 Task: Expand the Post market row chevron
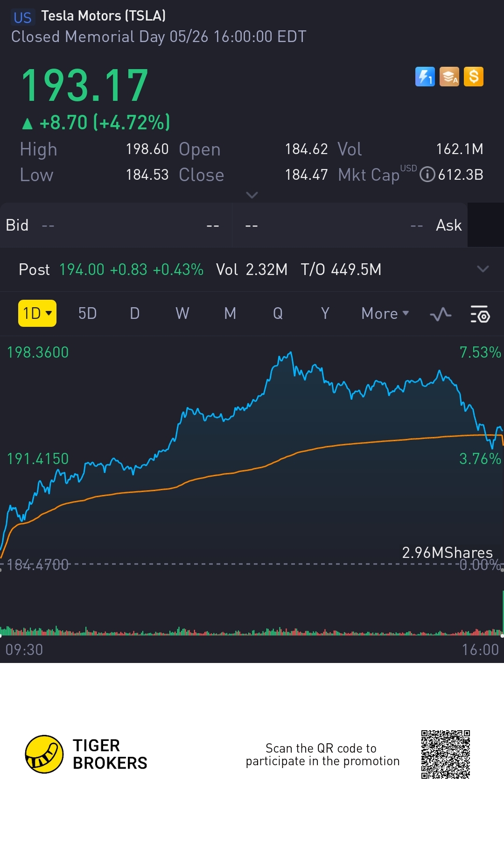click(483, 269)
